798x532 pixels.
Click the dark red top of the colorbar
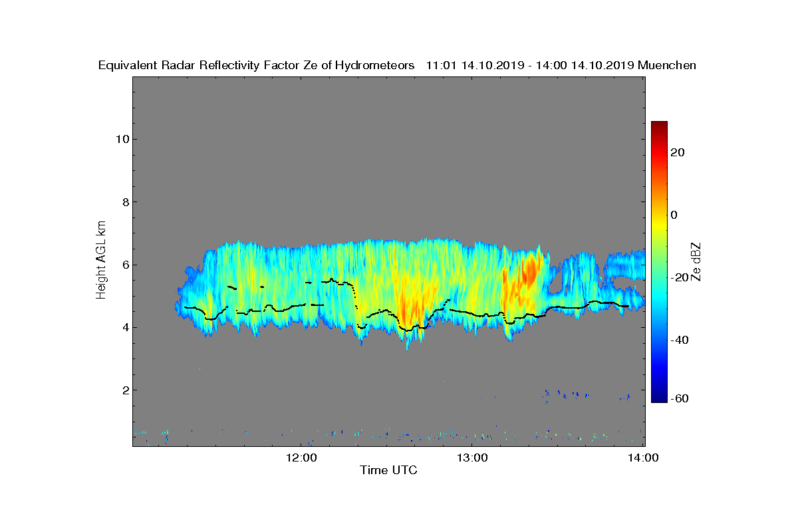pos(659,126)
